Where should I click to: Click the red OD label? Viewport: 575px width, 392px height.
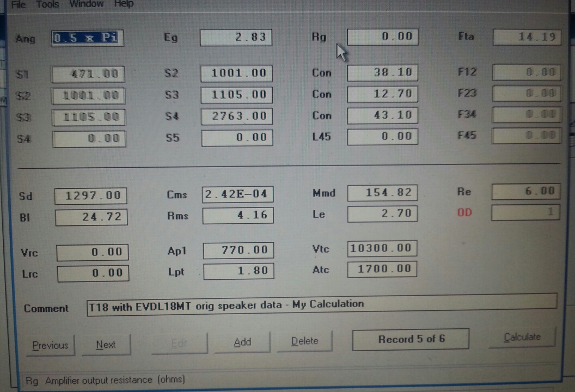(x=464, y=213)
